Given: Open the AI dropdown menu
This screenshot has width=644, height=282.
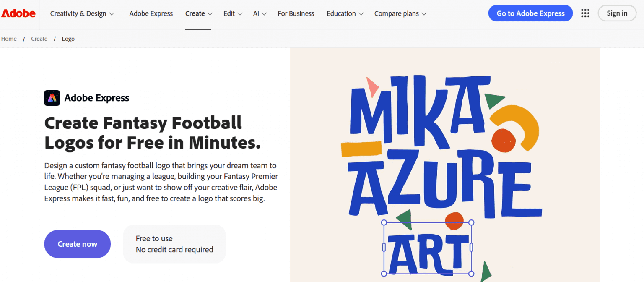Looking at the screenshot, I should click(260, 13).
